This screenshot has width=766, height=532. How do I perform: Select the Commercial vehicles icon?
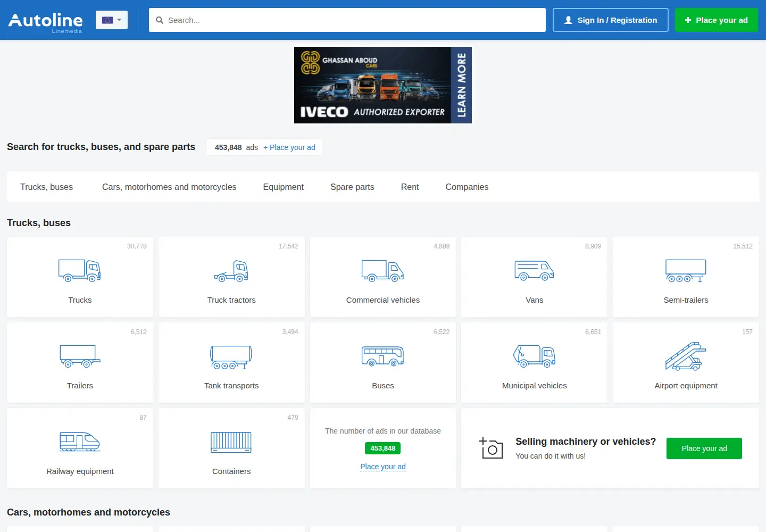point(383,270)
